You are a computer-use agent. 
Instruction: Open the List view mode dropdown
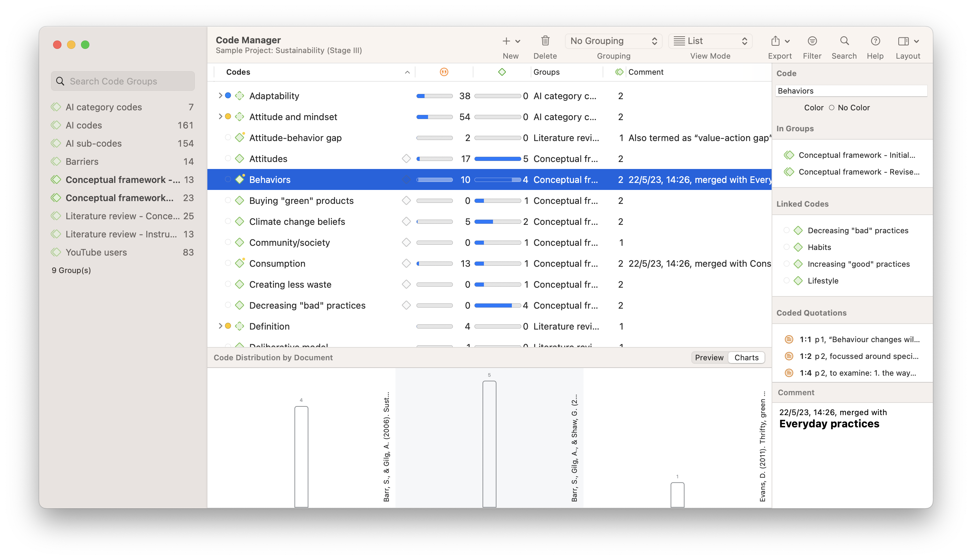pos(710,41)
